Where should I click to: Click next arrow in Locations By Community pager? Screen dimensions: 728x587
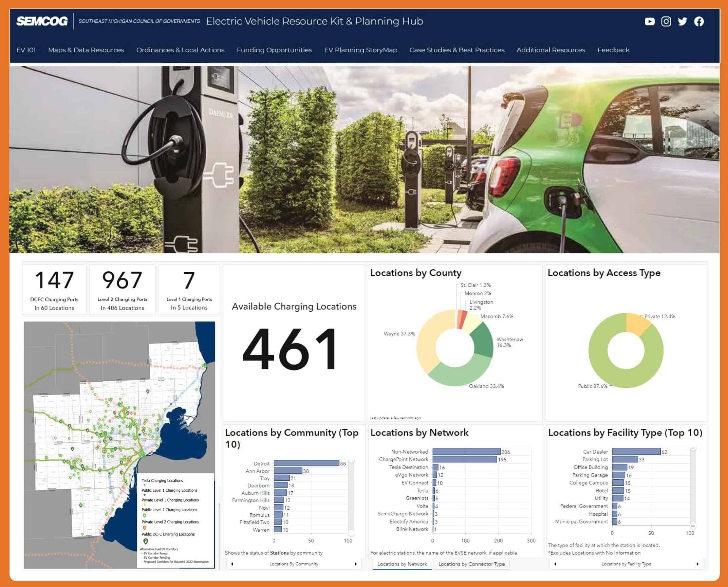(355, 564)
